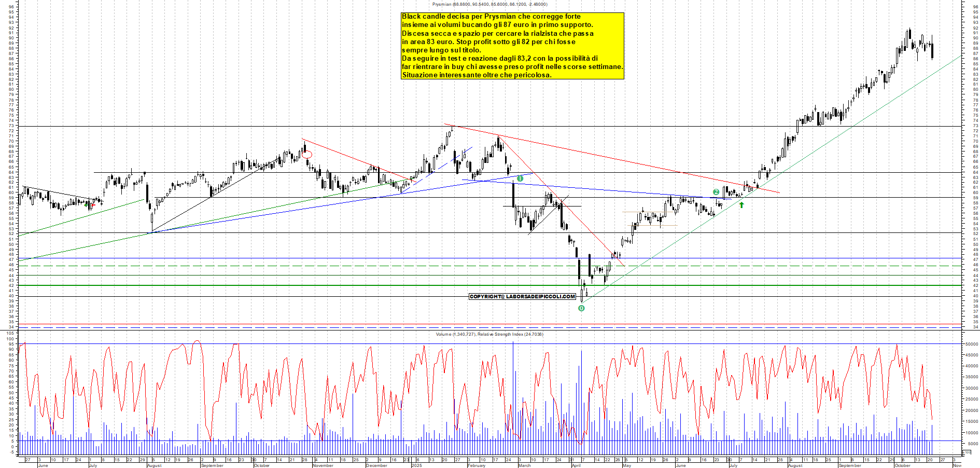Click the 2025 year label on timeline
This screenshot has width=980, height=468.
416,465
